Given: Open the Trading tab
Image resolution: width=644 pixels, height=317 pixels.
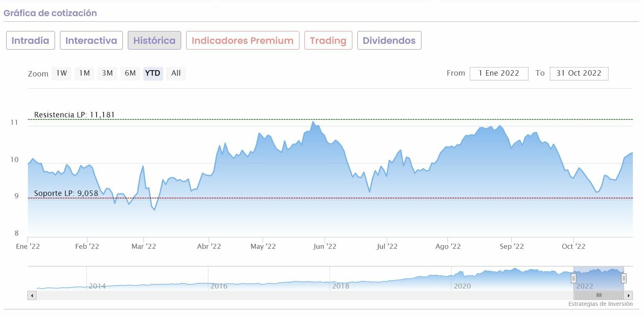Looking at the screenshot, I should click(x=328, y=41).
